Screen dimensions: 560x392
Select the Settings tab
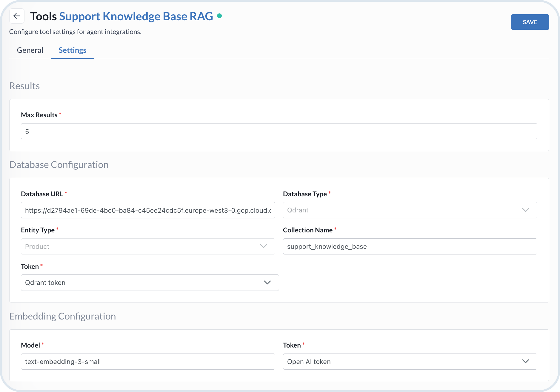point(73,50)
